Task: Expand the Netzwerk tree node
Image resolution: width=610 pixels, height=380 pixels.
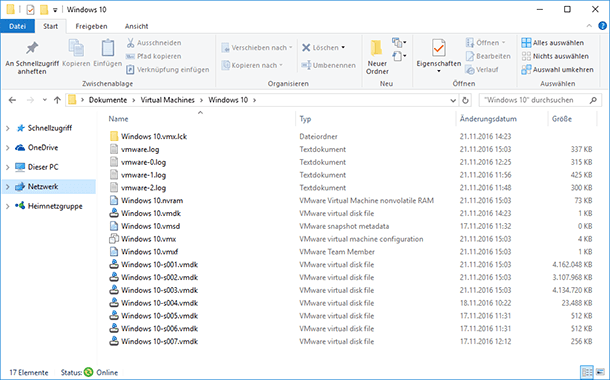Action: 7,187
